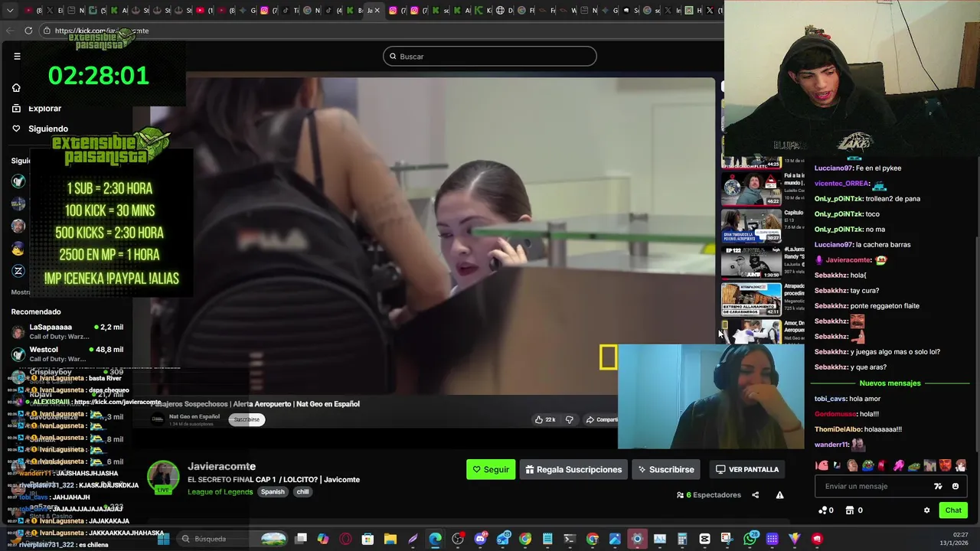Click the Javieracomte live avatar
Screen dimensions: 980x551
[x=163, y=477]
